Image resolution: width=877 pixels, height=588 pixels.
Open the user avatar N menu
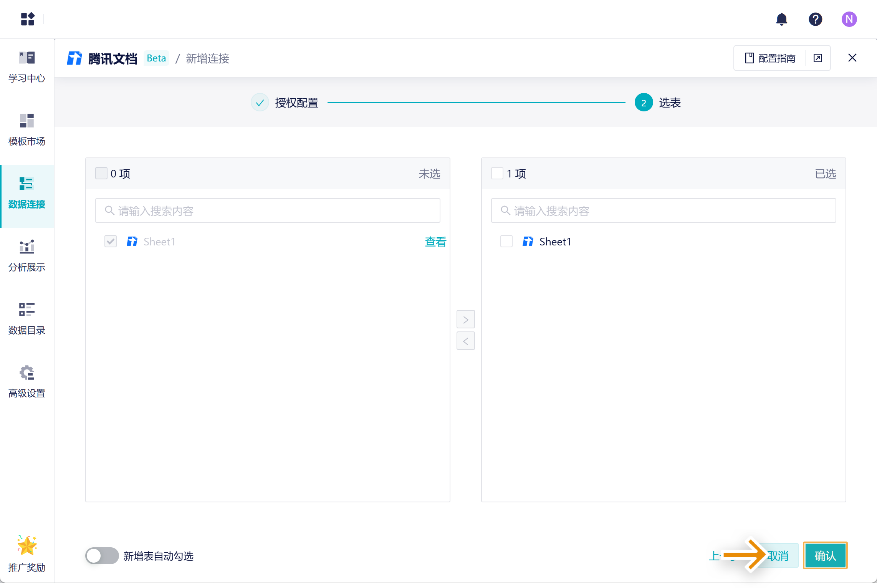tap(849, 19)
